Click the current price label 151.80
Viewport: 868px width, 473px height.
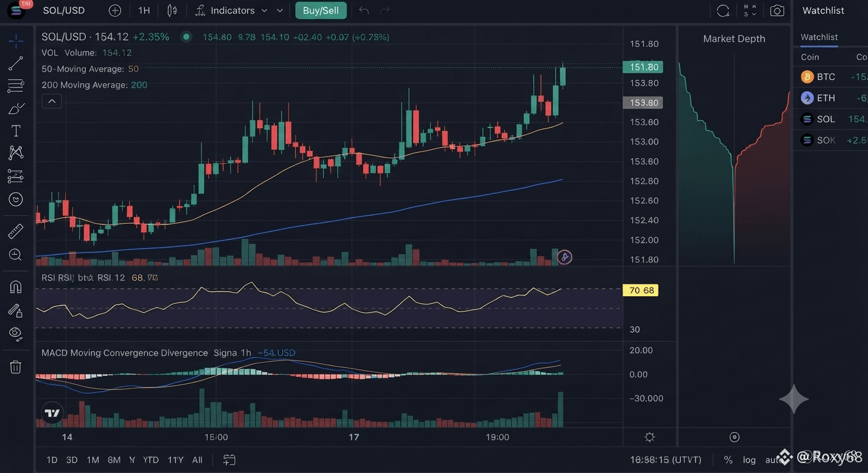click(644, 67)
